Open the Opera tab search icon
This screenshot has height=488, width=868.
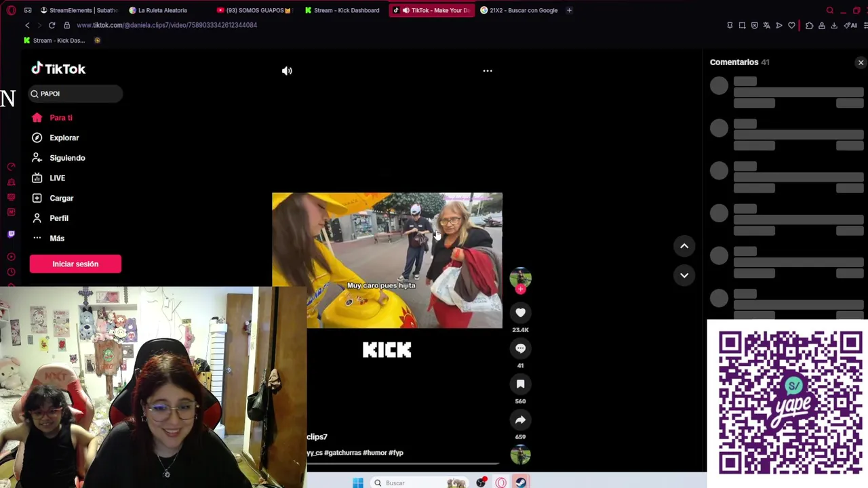pyautogui.click(x=830, y=10)
